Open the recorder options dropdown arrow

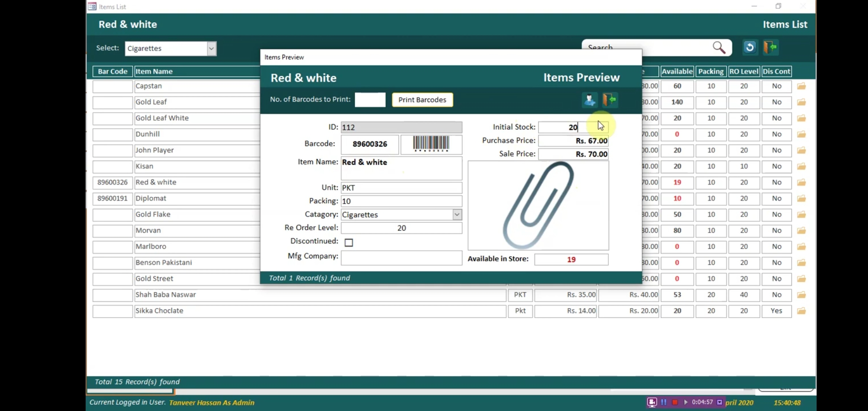pyautogui.click(x=720, y=402)
